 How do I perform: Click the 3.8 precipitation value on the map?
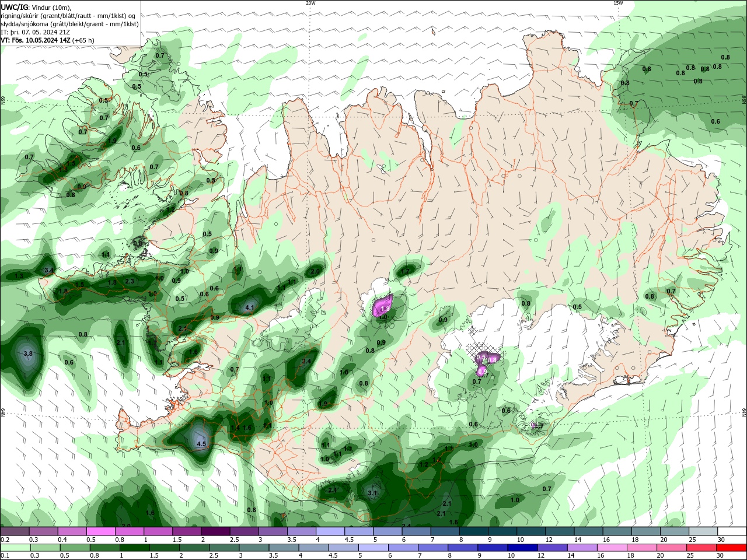point(27,353)
